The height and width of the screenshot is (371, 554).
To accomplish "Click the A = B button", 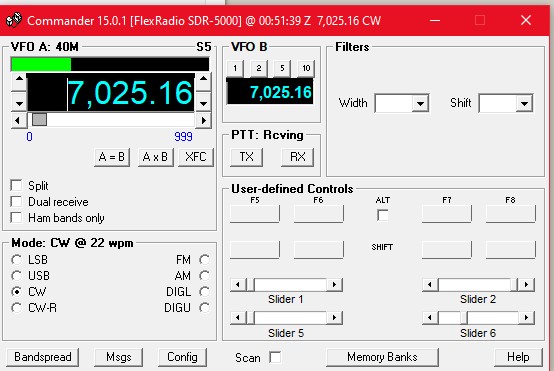I will 112,157.
